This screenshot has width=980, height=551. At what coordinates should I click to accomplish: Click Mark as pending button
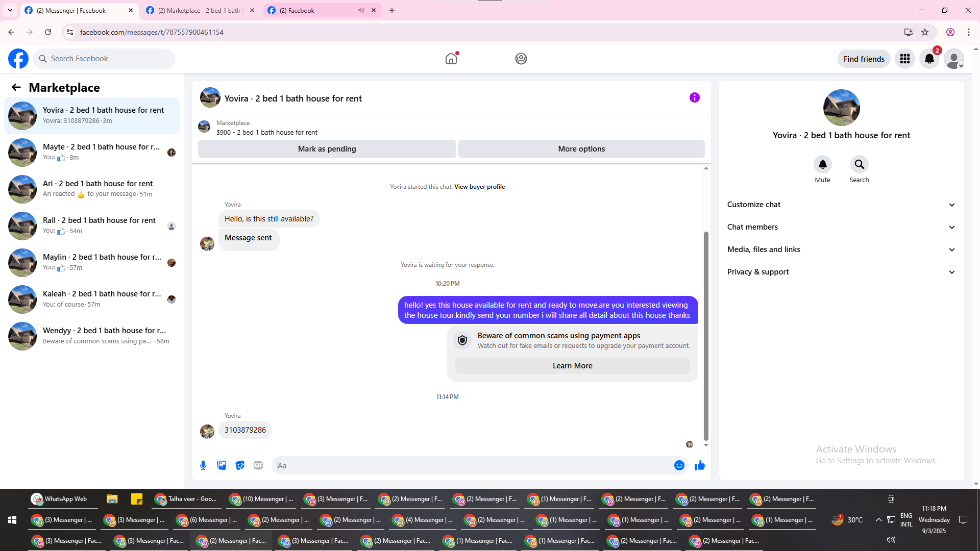pos(327,149)
